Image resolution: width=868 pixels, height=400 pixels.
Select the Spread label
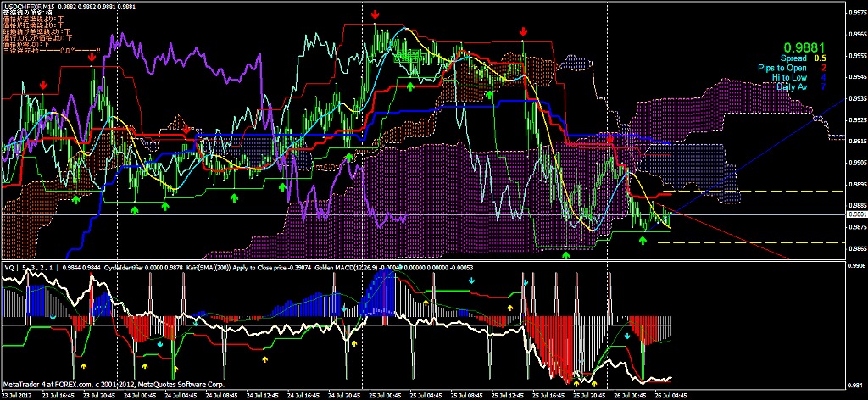click(794, 58)
